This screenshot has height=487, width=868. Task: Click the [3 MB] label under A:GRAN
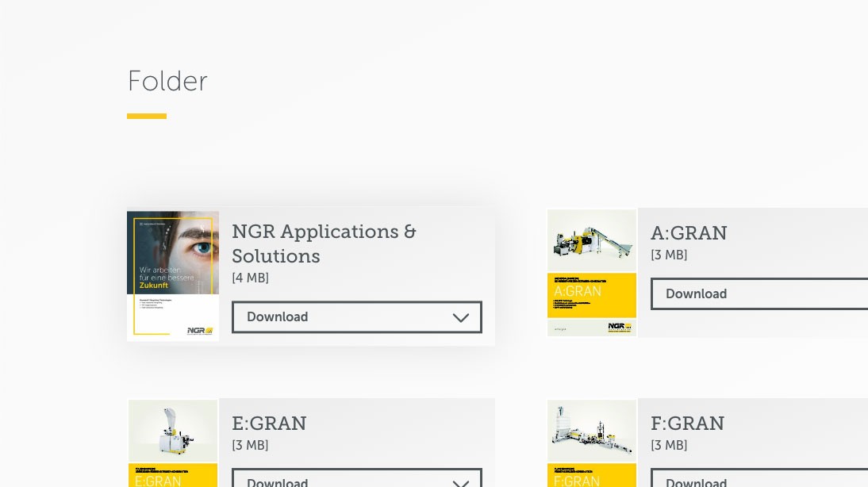point(669,255)
